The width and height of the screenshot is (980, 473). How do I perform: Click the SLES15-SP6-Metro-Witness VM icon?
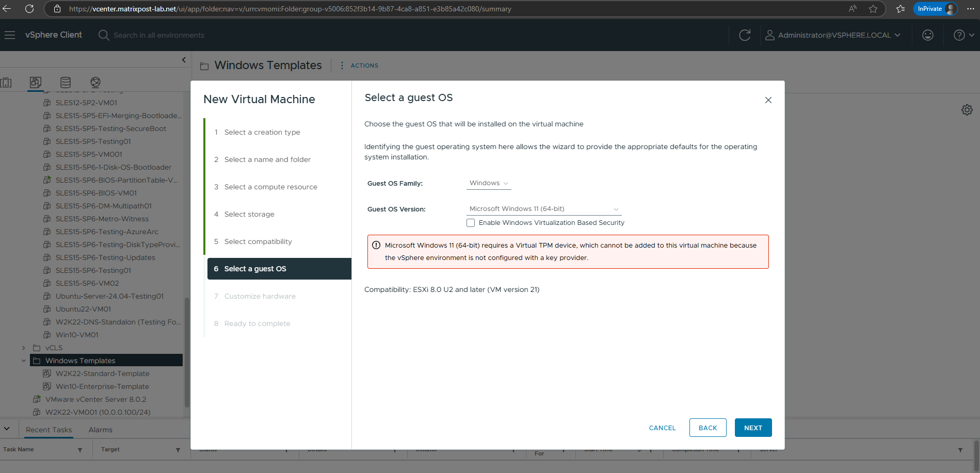pos(47,219)
